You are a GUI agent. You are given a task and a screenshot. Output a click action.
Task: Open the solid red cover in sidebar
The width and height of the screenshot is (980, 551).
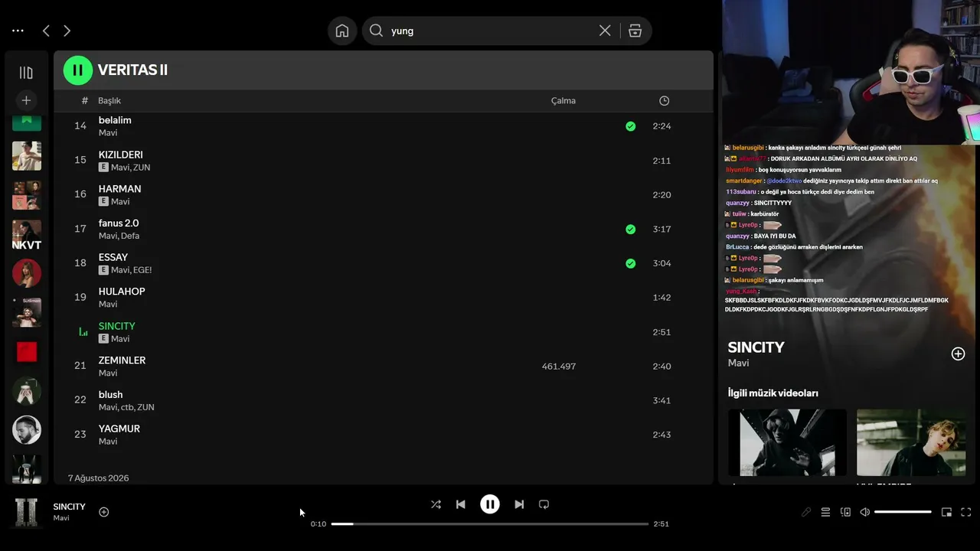pyautogui.click(x=27, y=351)
